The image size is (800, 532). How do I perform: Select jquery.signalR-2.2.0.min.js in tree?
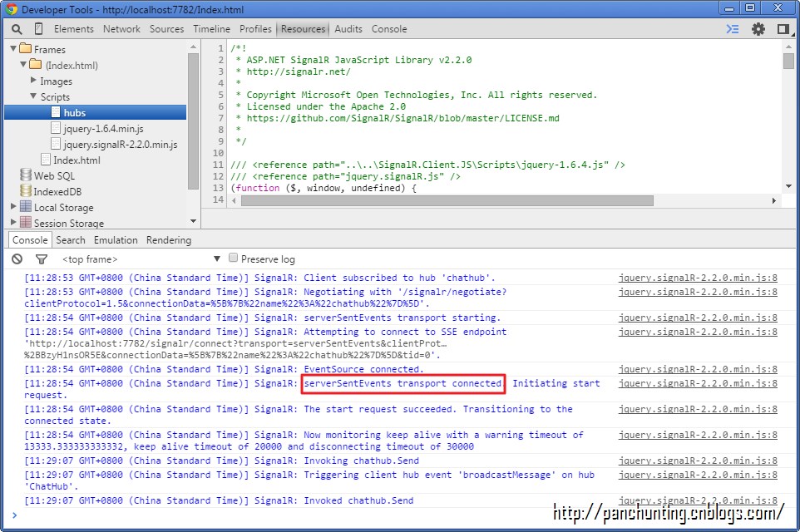coord(121,145)
